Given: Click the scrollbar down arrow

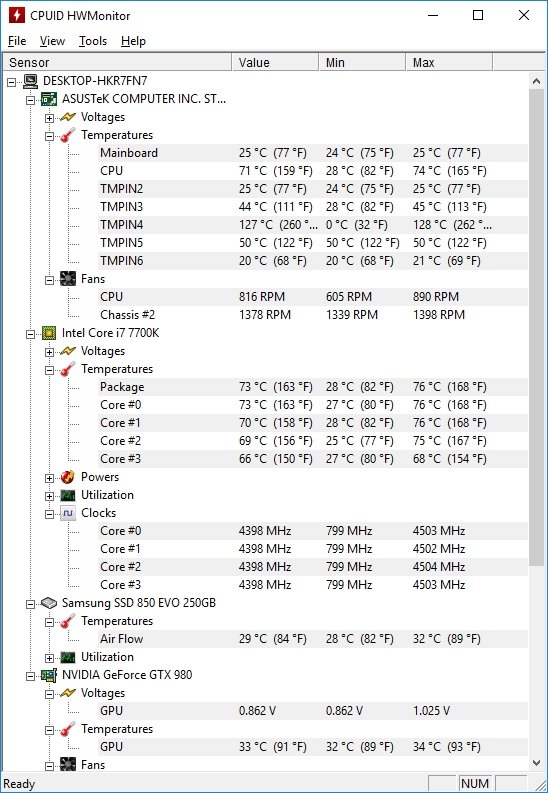Looking at the screenshot, I should [536, 763].
